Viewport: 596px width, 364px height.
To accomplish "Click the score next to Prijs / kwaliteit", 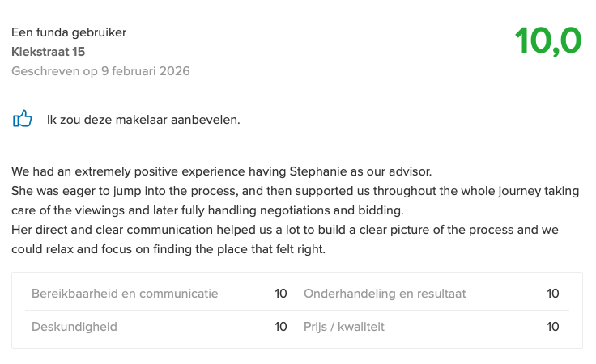I will pyautogui.click(x=553, y=327).
